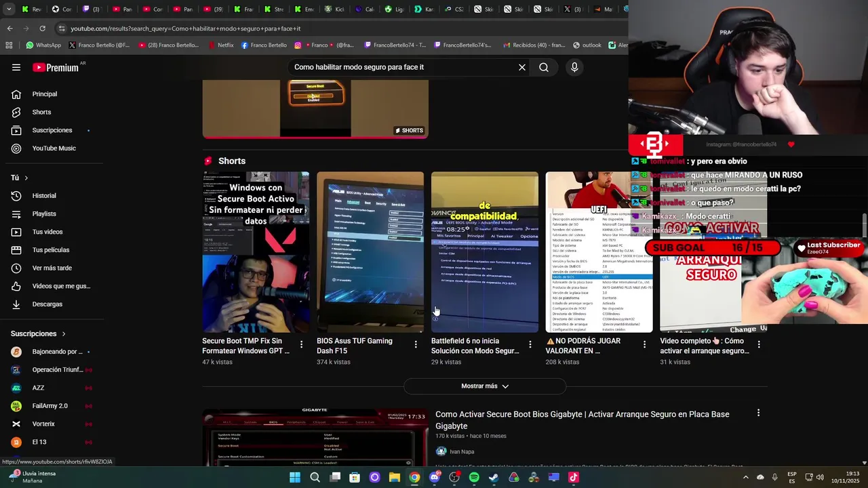Open options for Battlefield 6 short
The height and width of the screenshot is (488, 868).
pyautogui.click(x=530, y=344)
